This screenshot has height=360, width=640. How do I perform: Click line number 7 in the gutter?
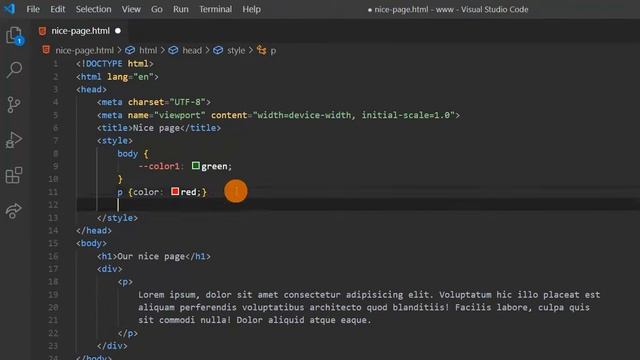55,140
